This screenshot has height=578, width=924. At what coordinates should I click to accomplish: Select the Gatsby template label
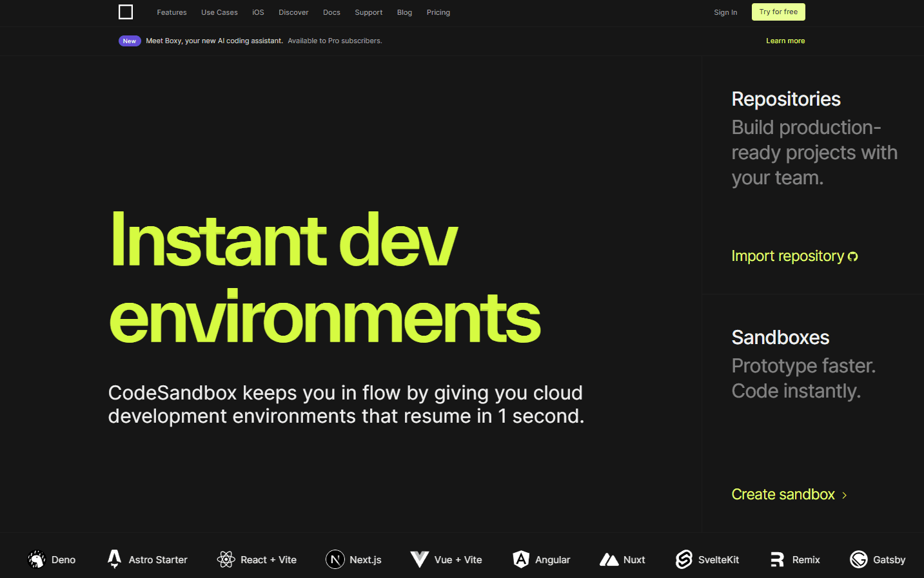point(889,560)
